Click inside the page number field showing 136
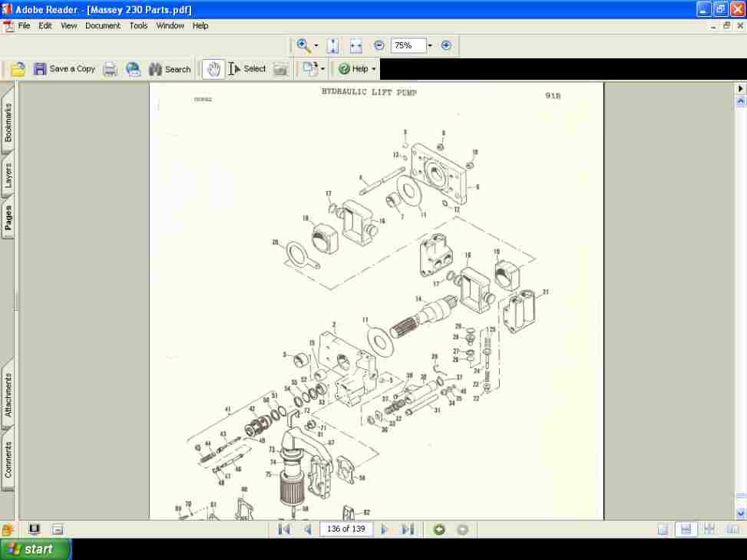Screen dimensions: 747x560 coord(345,529)
